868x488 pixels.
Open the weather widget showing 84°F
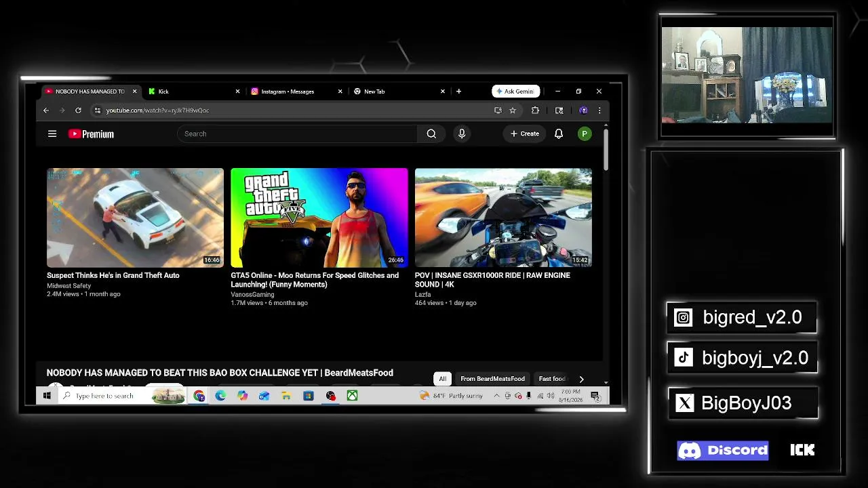451,396
